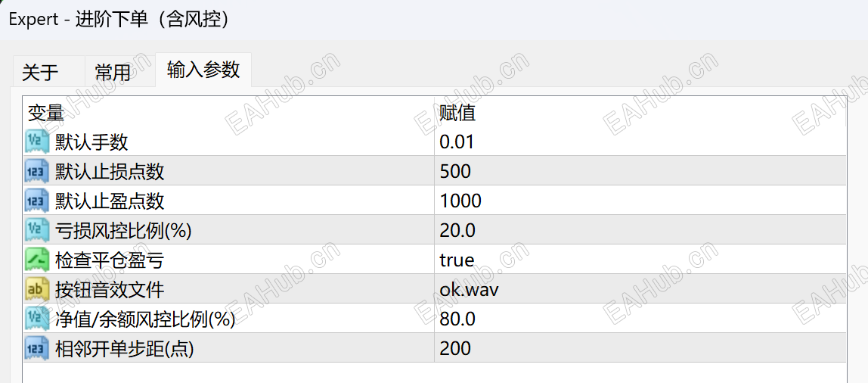
Task: Click the integer icon beside 相邻开单步距(点)
Action: [x=37, y=348]
